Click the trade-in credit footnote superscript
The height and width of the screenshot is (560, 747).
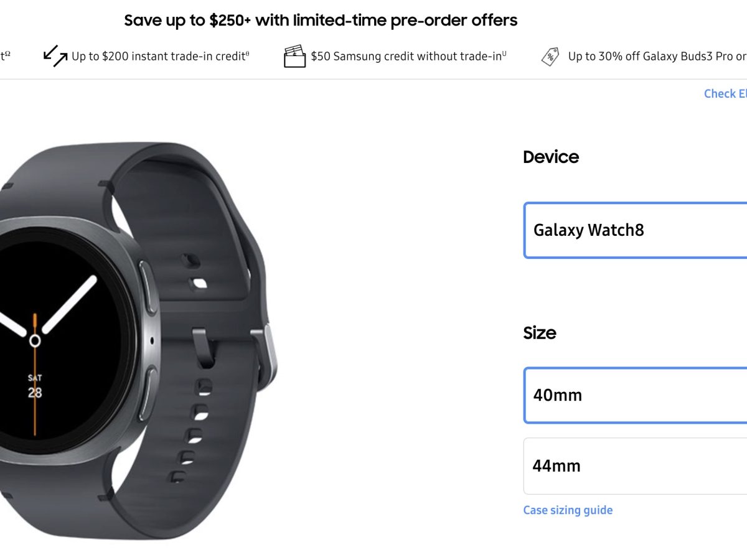pos(247,54)
